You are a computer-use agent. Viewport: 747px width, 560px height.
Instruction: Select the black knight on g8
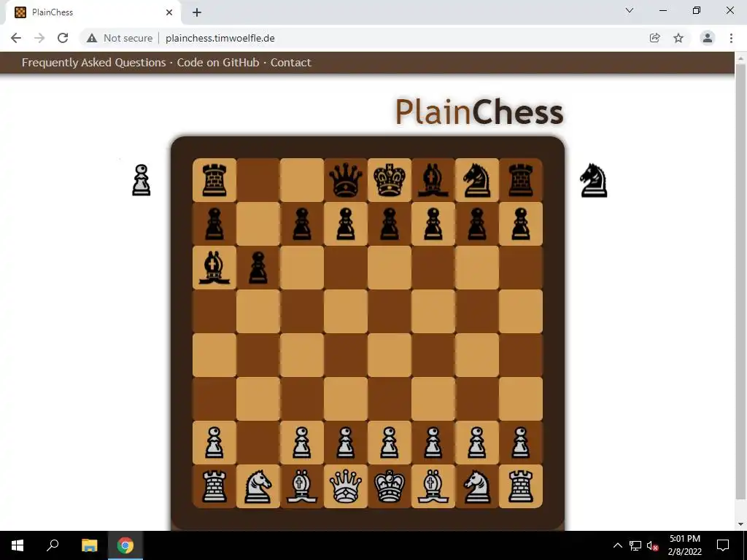477,180
